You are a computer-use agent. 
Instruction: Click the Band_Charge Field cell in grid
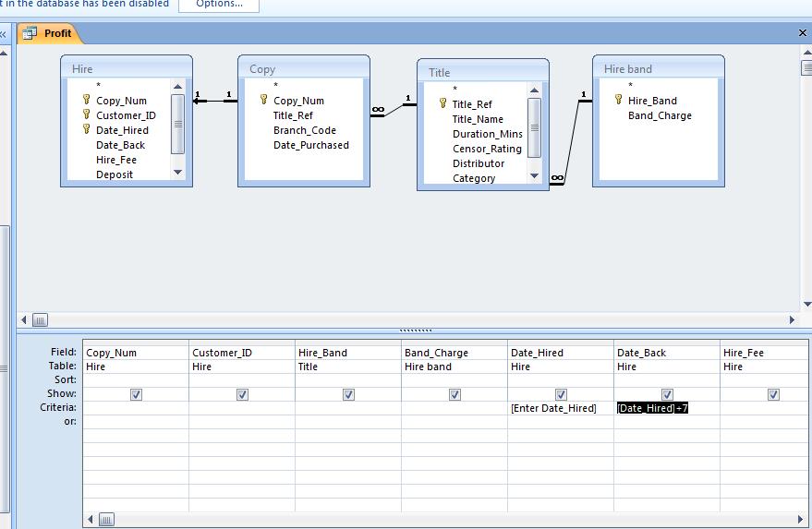coord(454,353)
